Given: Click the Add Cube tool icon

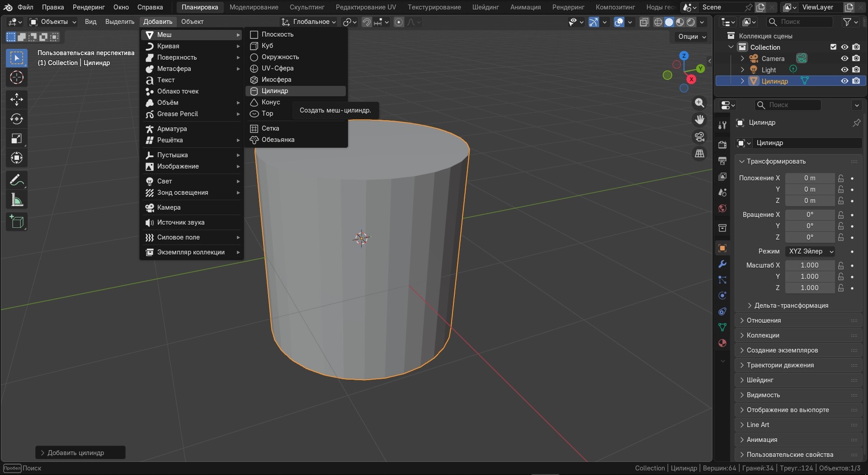Looking at the screenshot, I should pyautogui.click(x=17, y=222).
